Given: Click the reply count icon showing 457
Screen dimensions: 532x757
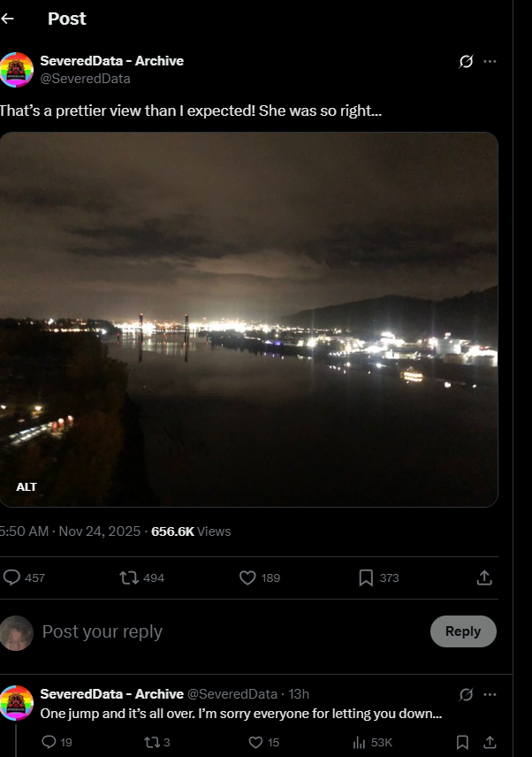Looking at the screenshot, I should pos(12,577).
